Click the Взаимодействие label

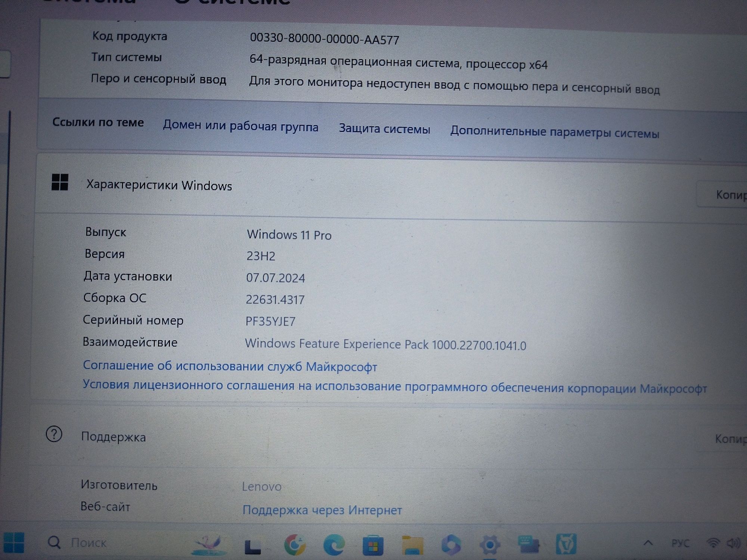pos(130,342)
